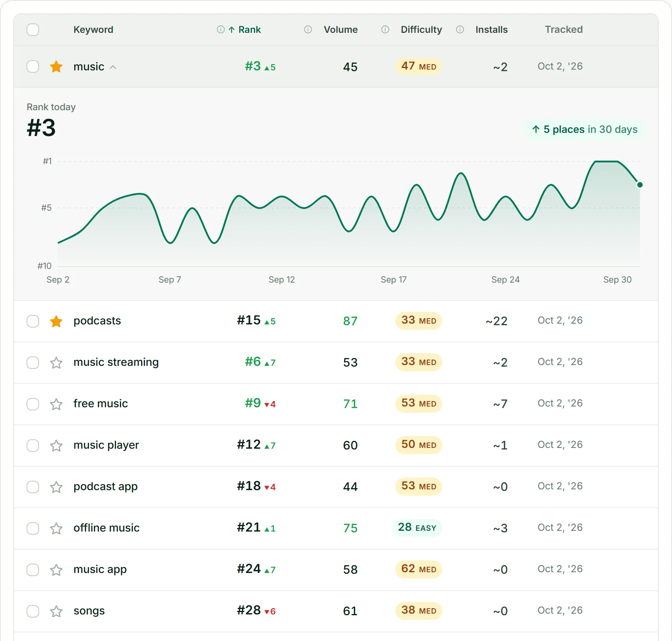Toggle the select-all checkbox in header
Screen dimensions: 672x641
(33, 30)
